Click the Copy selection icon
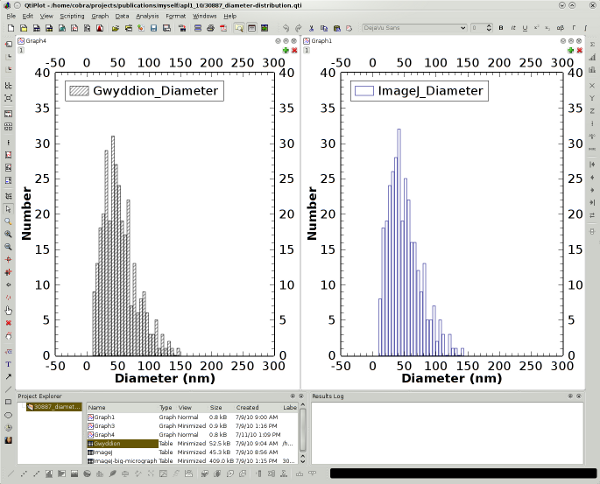This screenshot has width=600, height=484. (x=324, y=28)
